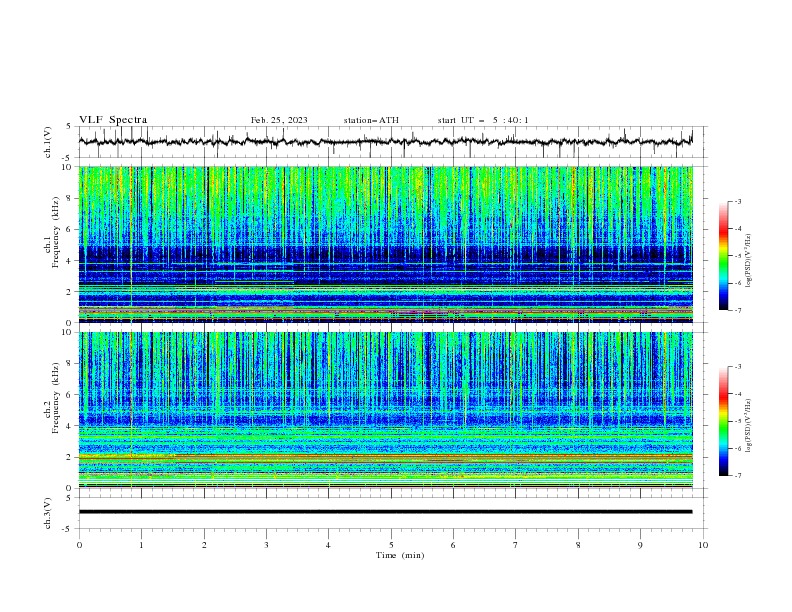Click the ch.2 "Frequency (kHz)" axis label

tap(56, 398)
